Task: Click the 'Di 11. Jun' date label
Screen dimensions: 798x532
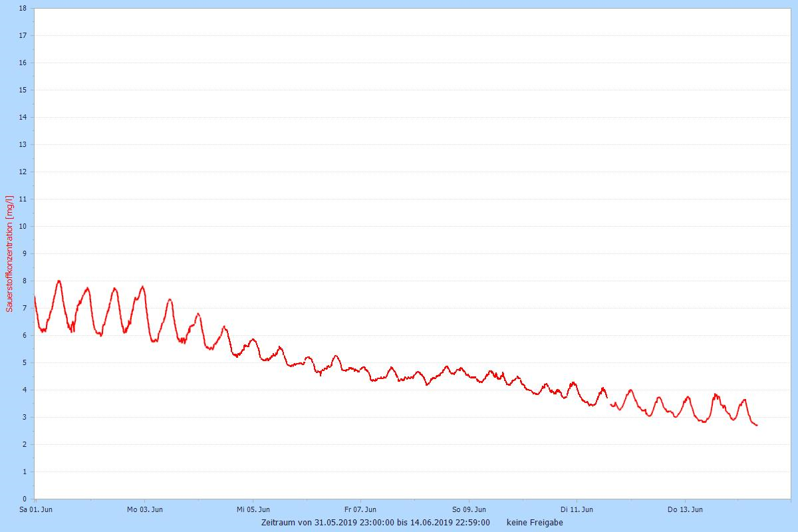Action: (x=577, y=510)
